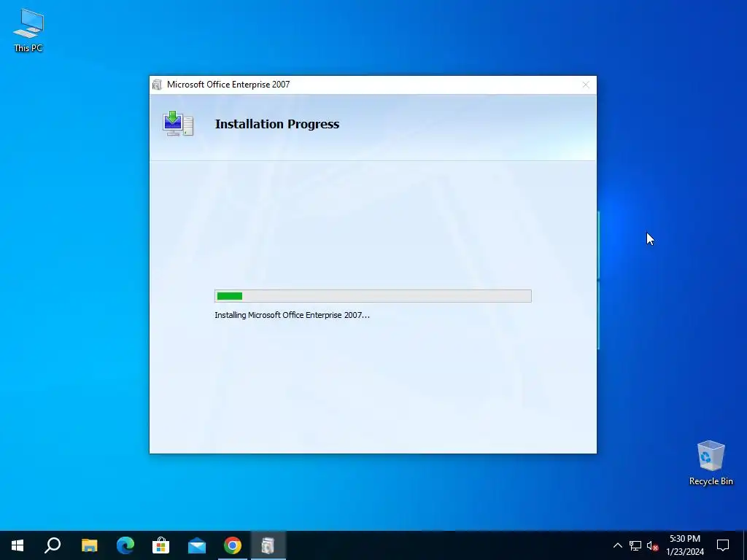747x560 pixels.
Task: Open network status tray icon
Action: coord(635,545)
